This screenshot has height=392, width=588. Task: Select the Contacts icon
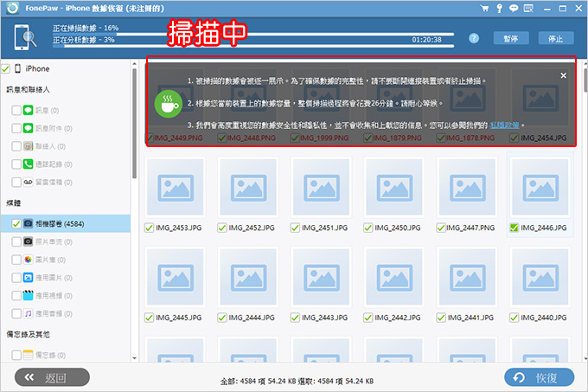[x=29, y=146]
